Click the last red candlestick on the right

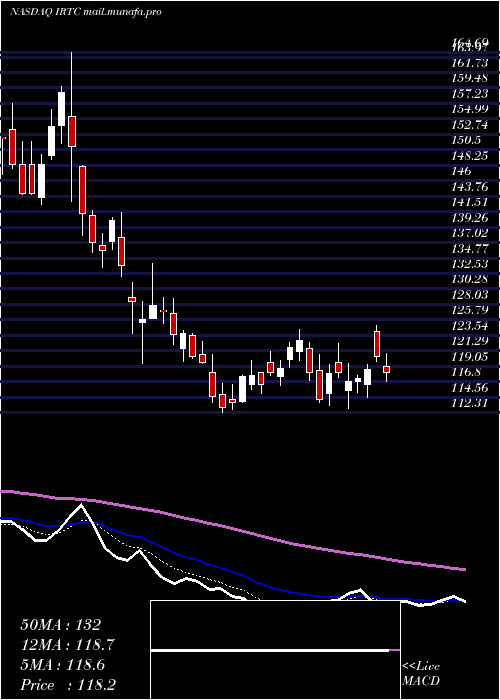386,369
